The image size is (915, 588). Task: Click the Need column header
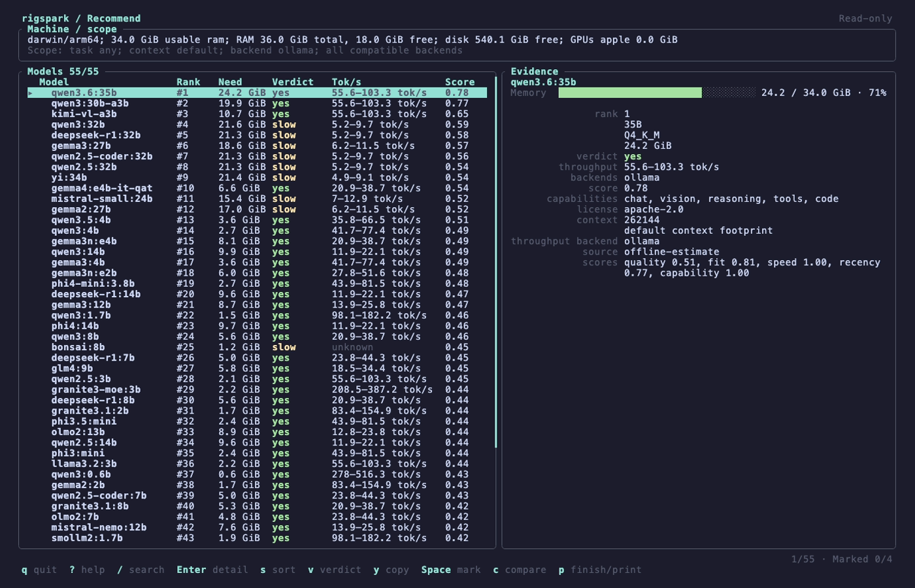(230, 82)
